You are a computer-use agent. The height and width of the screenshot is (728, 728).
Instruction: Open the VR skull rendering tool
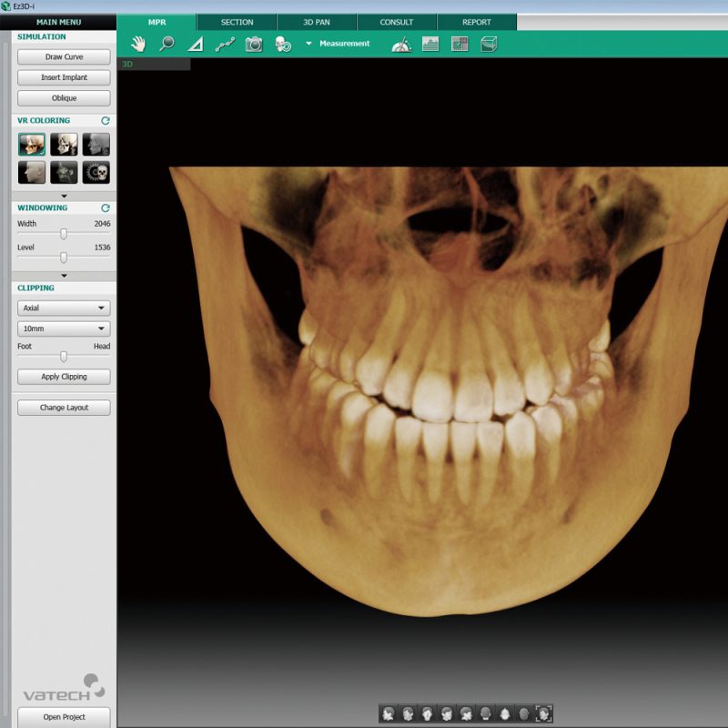(282, 43)
